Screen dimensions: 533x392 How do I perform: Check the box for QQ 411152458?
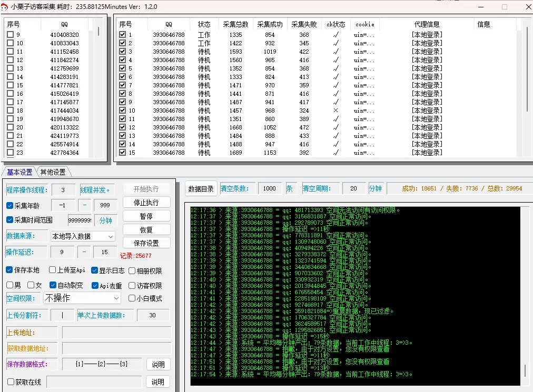pyautogui.click(x=10, y=52)
